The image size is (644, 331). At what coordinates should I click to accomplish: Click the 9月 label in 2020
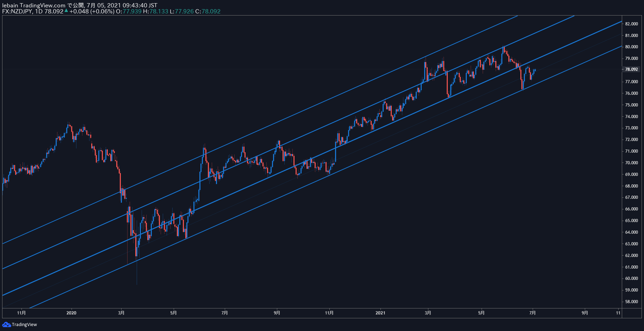277,313
